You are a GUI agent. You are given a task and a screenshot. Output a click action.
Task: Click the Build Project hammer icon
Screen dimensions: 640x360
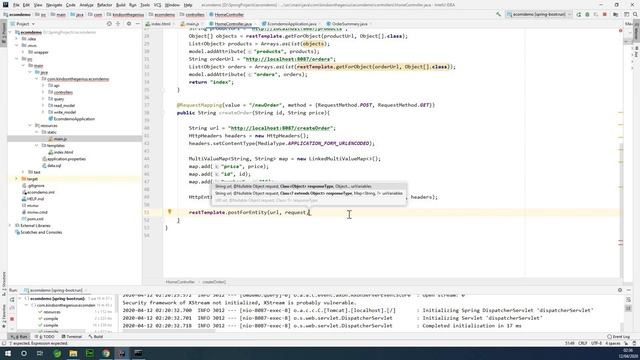(x=498, y=14)
